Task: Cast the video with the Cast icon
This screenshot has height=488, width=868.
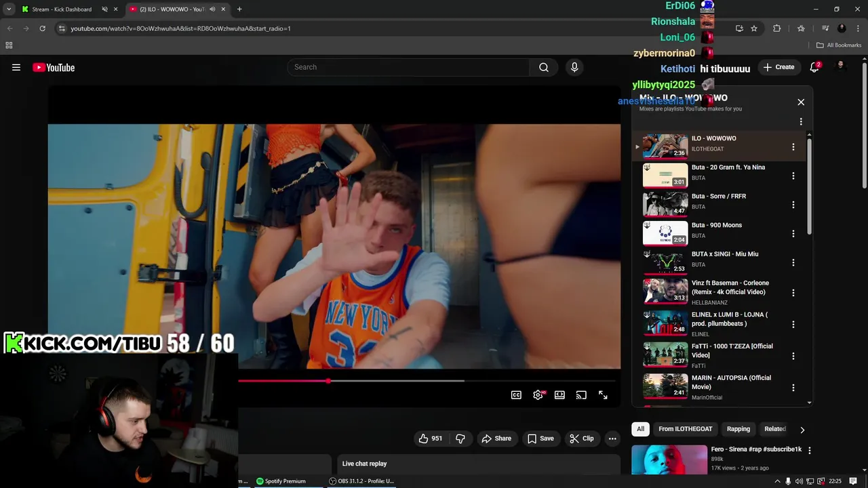Action: click(x=581, y=395)
